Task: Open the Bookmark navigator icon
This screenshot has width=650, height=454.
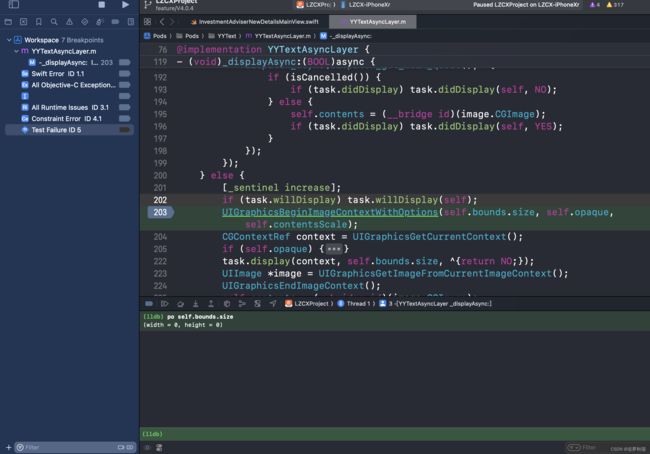Action: (39, 22)
